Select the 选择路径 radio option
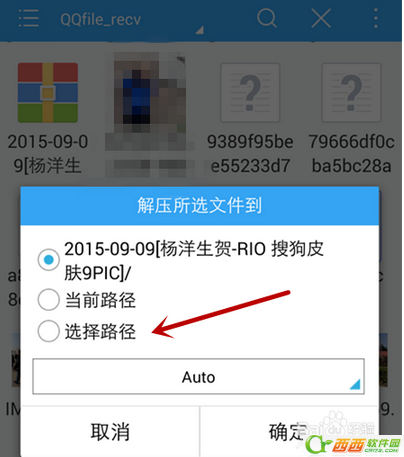This screenshot has height=457, width=404. pyautogui.click(x=49, y=331)
